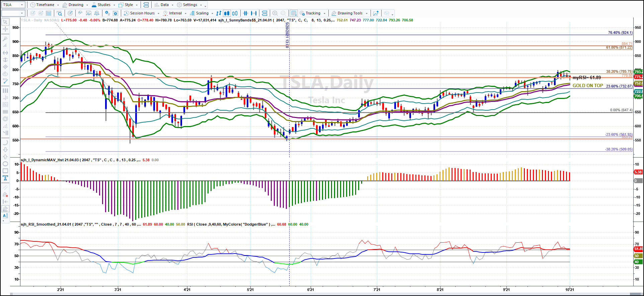The height and width of the screenshot is (296, 644).
Task: Select the filled candlestick chart style
Action: 227,13
